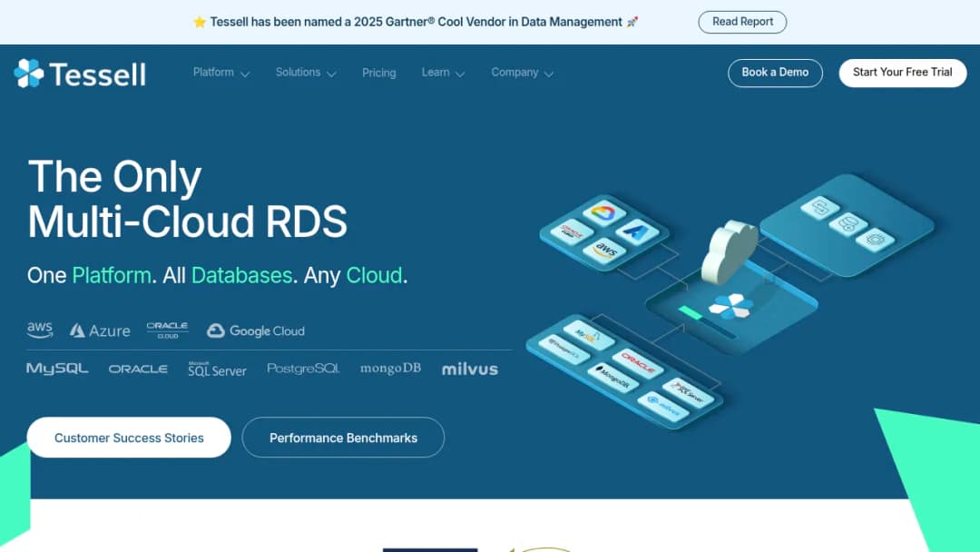Click the Oracle Cloud logo
The image size is (980, 552).
coord(167,330)
